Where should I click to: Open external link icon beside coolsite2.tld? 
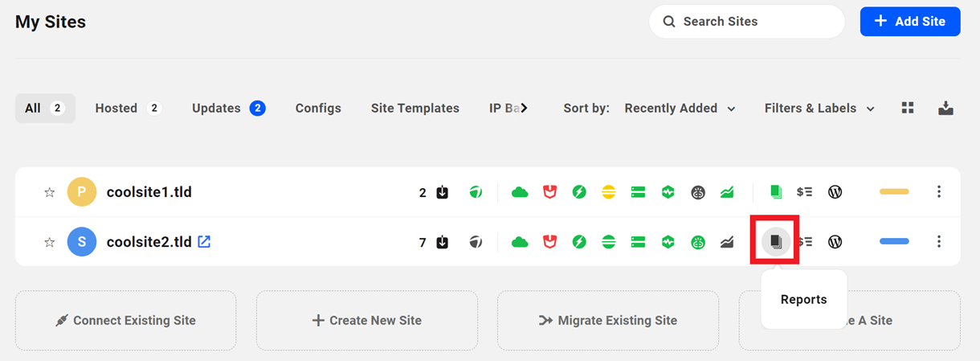coord(204,241)
